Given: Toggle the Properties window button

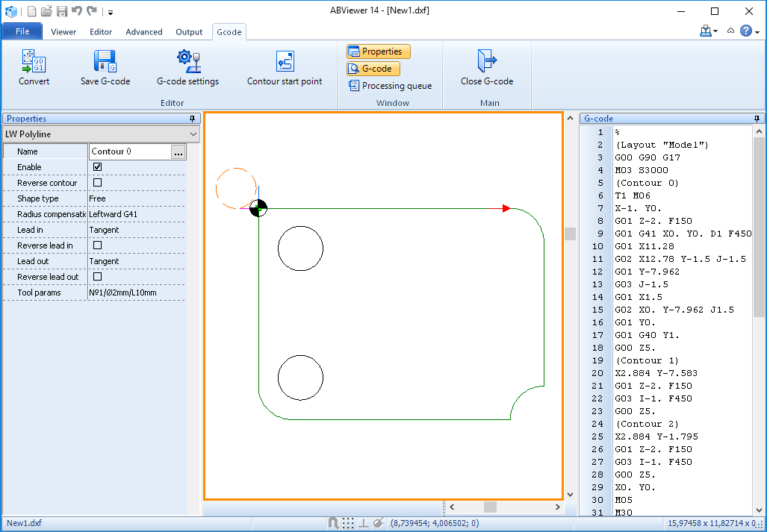Looking at the screenshot, I should click(x=378, y=51).
